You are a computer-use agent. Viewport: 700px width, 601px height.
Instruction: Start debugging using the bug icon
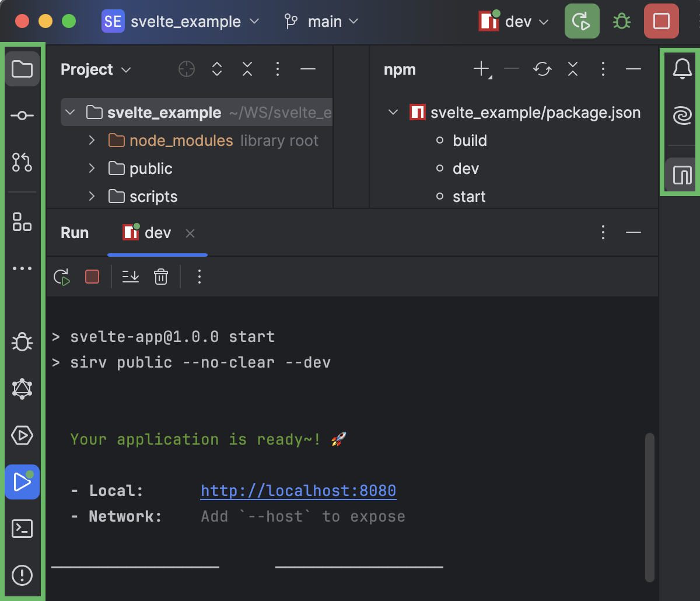point(621,21)
